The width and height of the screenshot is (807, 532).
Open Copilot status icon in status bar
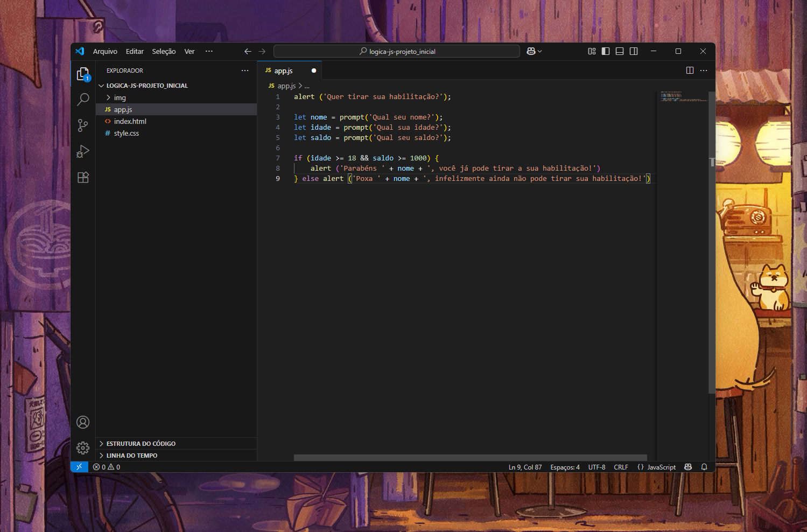pyautogui.click(x=688, y=467)
